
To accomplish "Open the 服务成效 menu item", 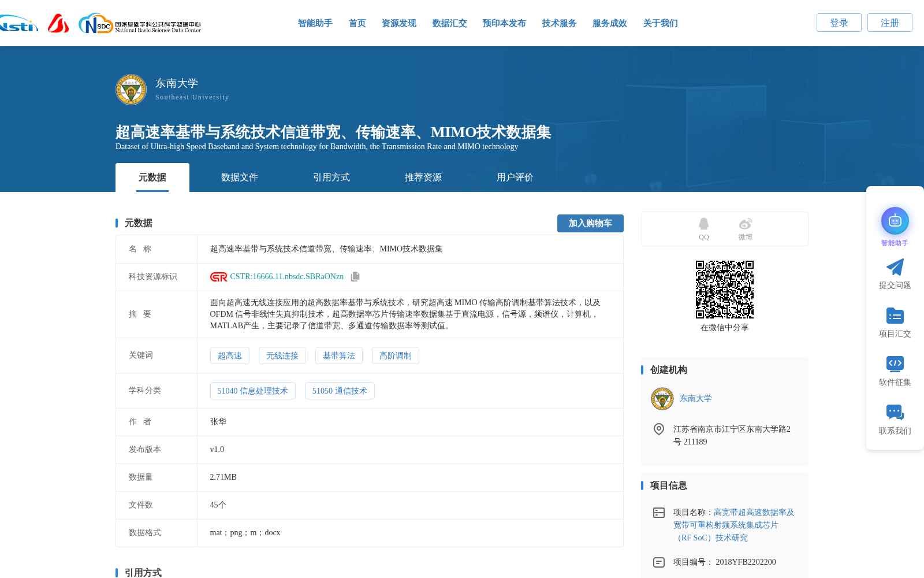I will [610, 23].
